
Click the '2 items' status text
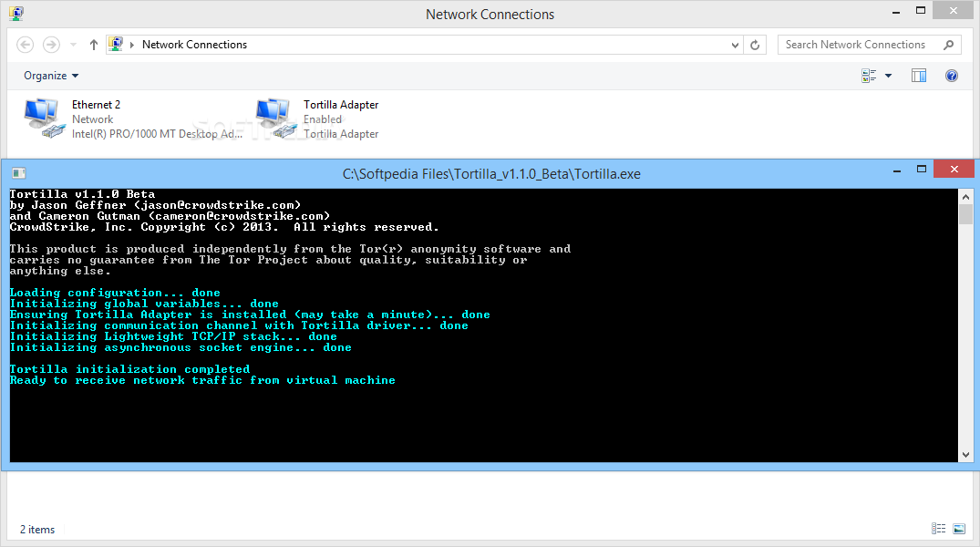(x=37, y=530)
